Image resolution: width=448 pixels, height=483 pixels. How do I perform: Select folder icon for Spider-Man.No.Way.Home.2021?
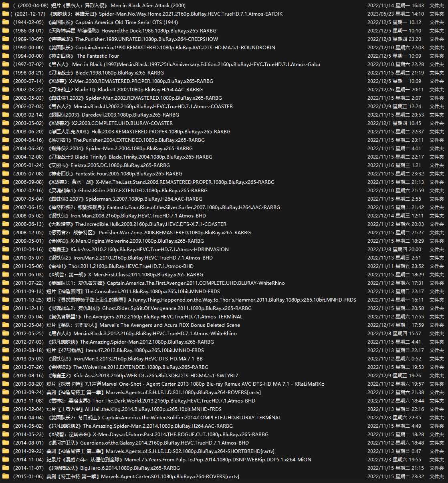pos(5,14)
